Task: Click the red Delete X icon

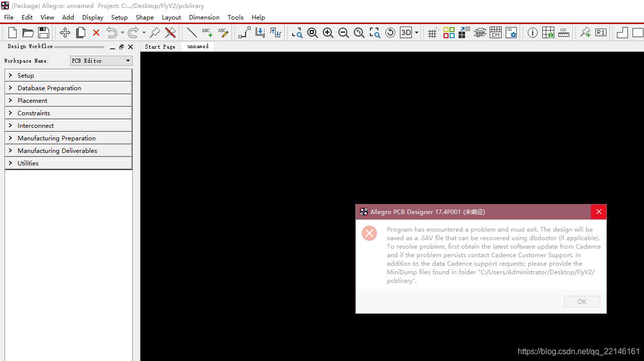Action: point(96,33)
